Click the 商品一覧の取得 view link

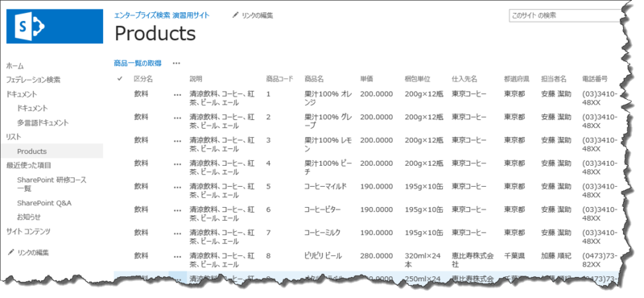[x=138, y=64]
